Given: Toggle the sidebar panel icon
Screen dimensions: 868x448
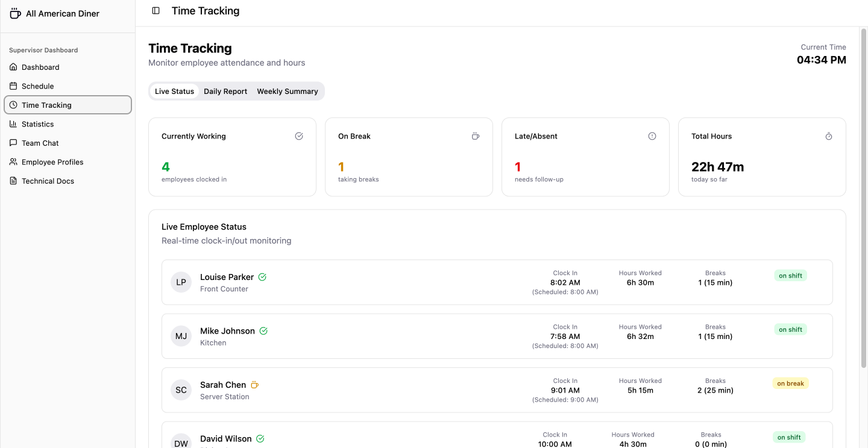Looking at the screenshot, I should pyautogui.click(x=156, y=10).
